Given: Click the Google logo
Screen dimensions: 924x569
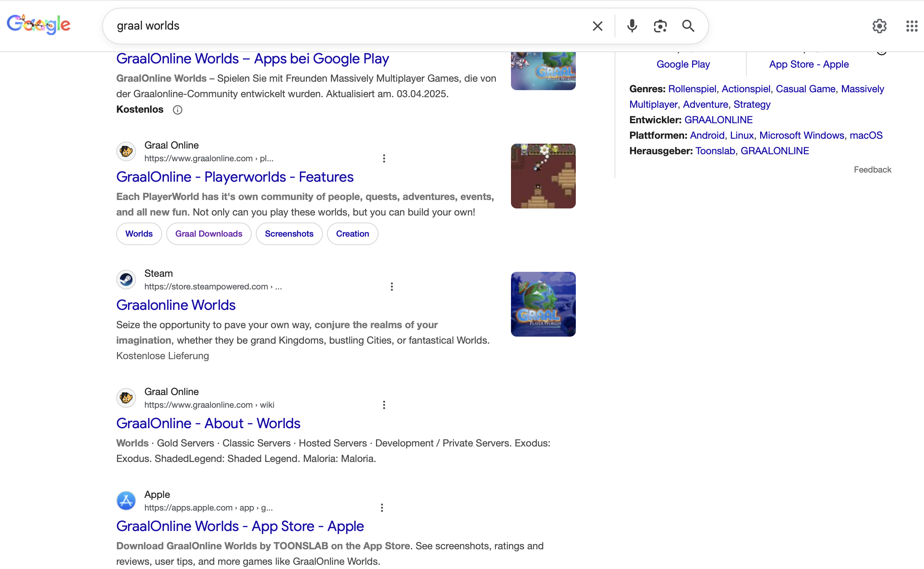Looking at the screenshot, I should [38, 25].
